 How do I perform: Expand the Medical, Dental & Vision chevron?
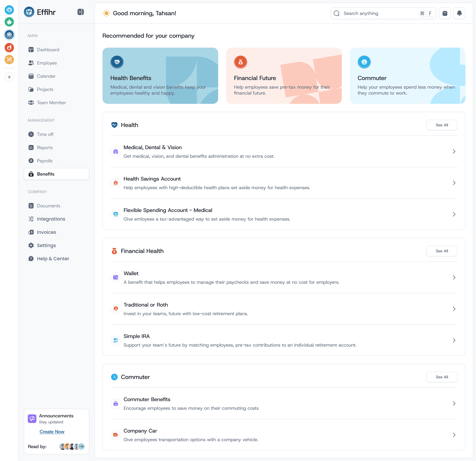(x=454, y=152)
